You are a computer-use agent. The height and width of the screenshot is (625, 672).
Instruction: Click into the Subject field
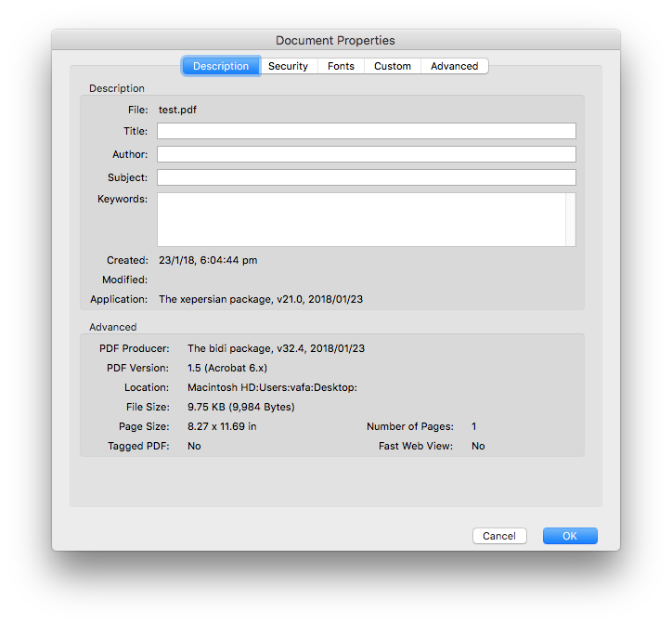[367, 177]
